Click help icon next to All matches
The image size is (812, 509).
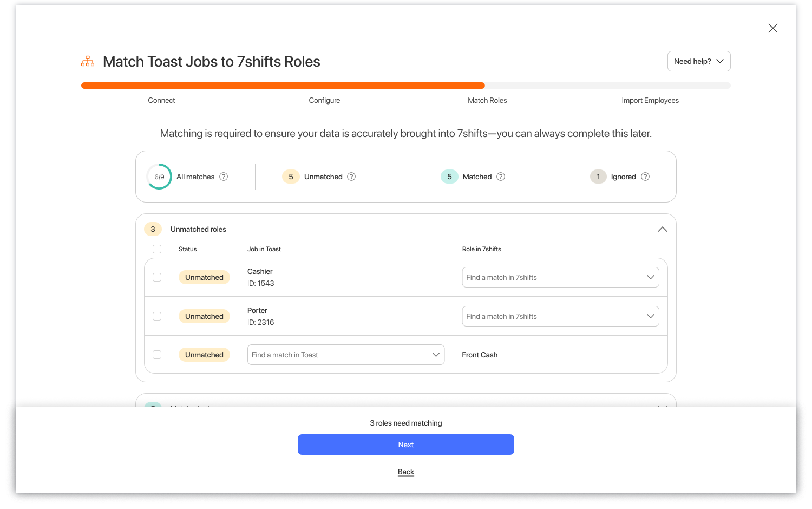pos(224,177)
